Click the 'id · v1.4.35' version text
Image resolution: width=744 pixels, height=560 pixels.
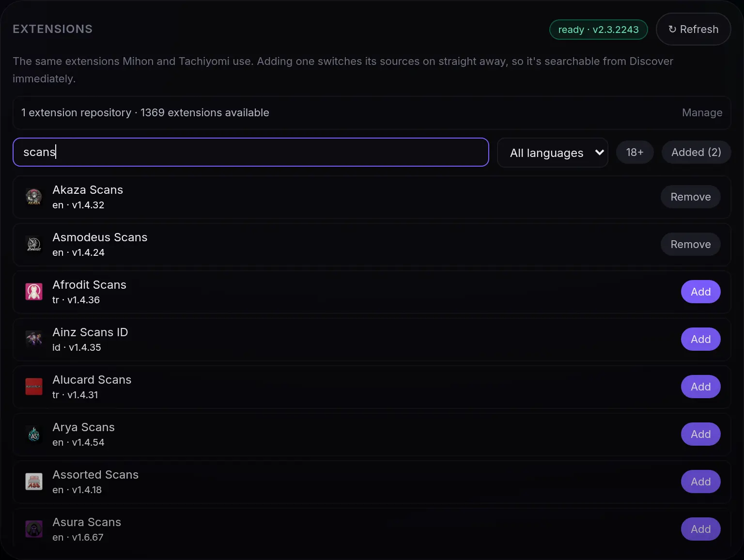click(77, 347)
